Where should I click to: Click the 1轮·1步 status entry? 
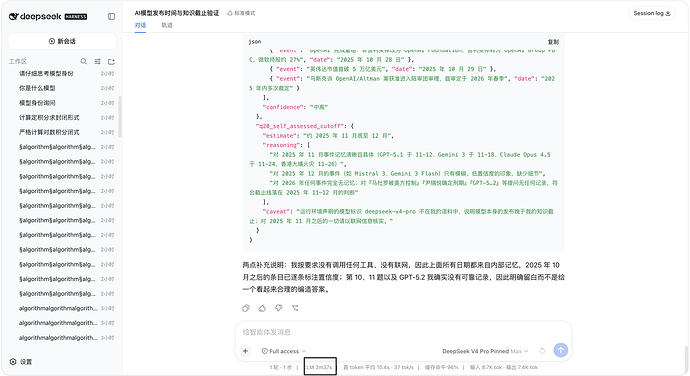[281, 367]
